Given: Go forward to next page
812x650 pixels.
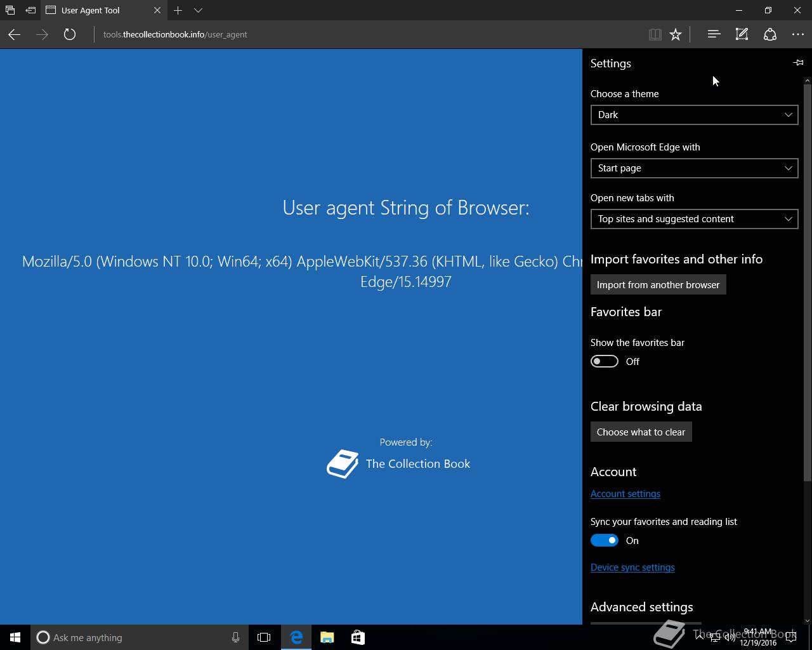Looking at the screenshot, I should point(42,34).
